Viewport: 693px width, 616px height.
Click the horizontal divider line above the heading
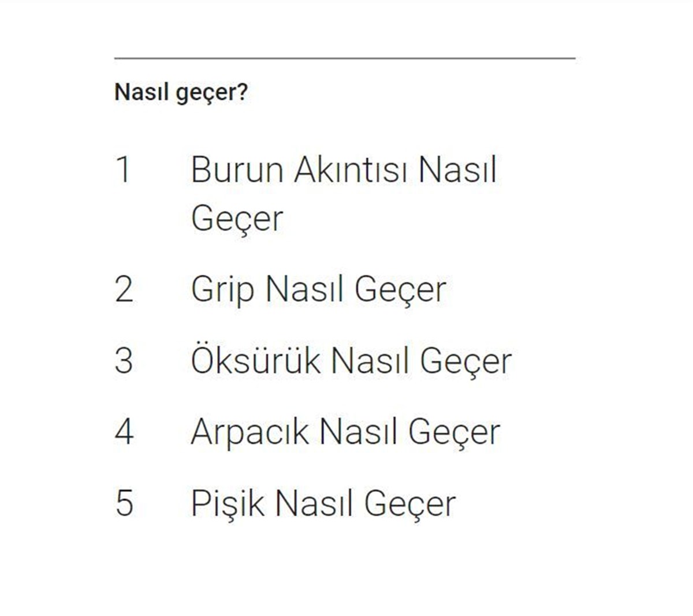345,58
